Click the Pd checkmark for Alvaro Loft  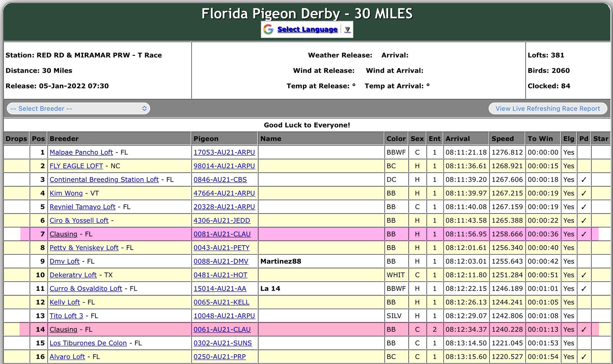[583, 357]
